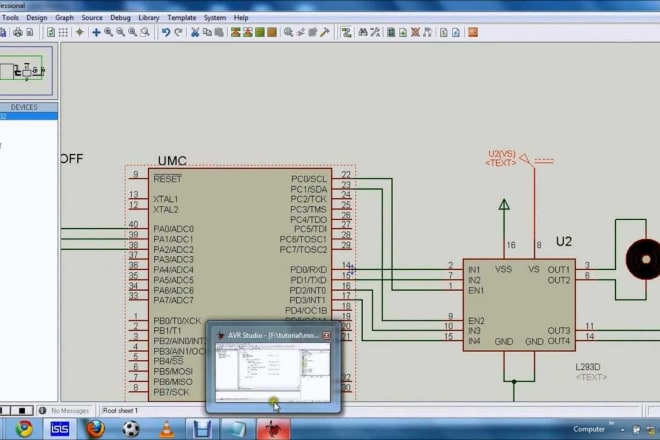This screenshot has width=660, height=440.
Task: Open the Source menu
Action: click(92, 18)
